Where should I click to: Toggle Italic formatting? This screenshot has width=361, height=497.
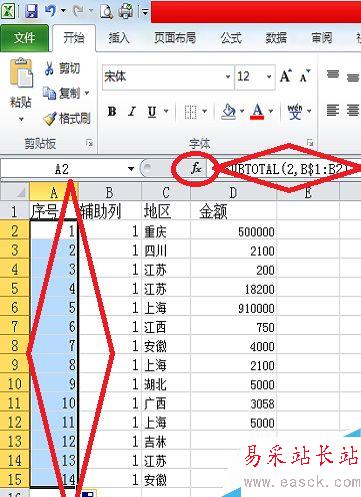[x=132, y=111]
